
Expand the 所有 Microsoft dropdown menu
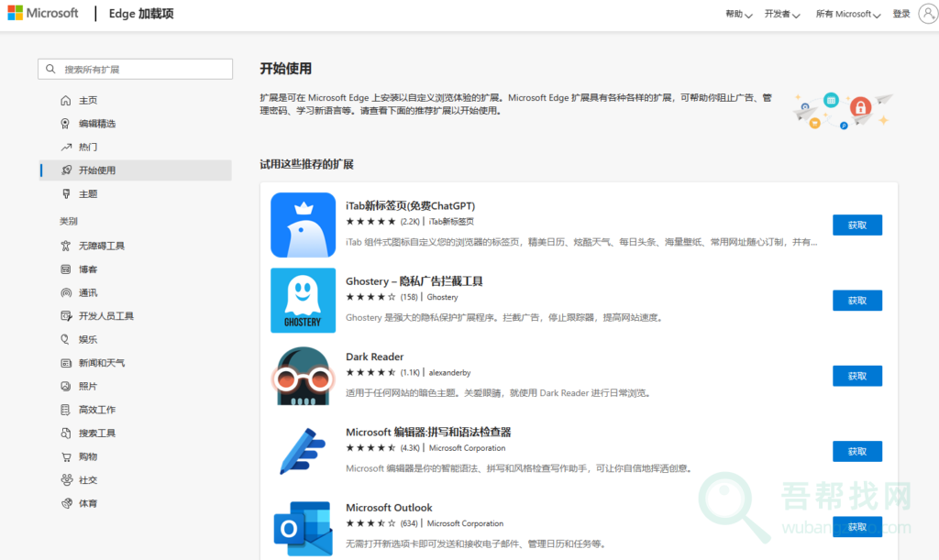coord(847,15)
